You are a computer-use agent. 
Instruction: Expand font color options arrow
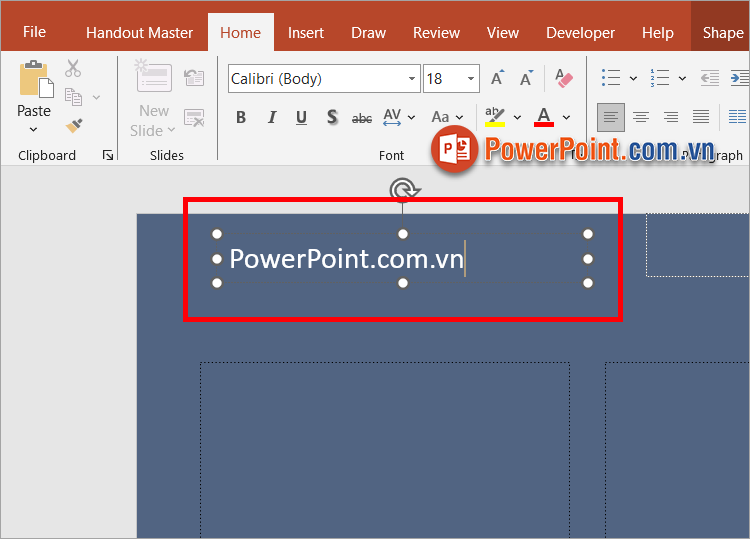[x=566, y=117]
